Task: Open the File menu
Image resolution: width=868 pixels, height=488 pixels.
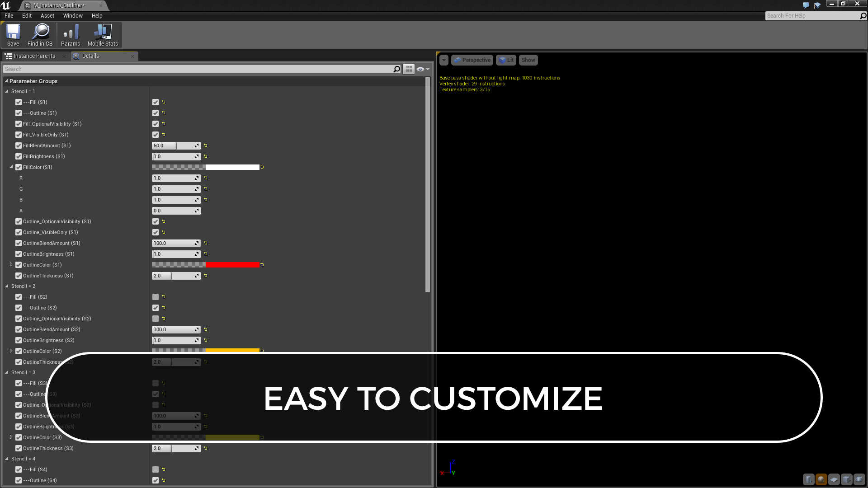Action: [9, 16]
